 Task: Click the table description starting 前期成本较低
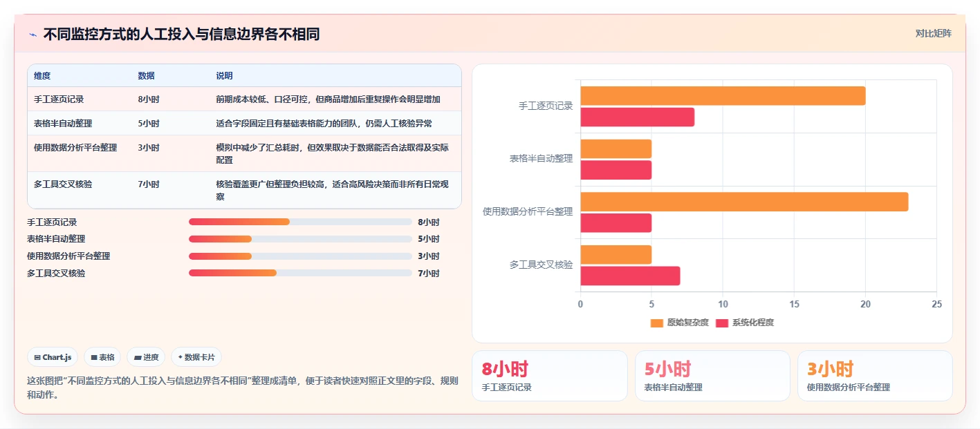[x=328, y=99]
